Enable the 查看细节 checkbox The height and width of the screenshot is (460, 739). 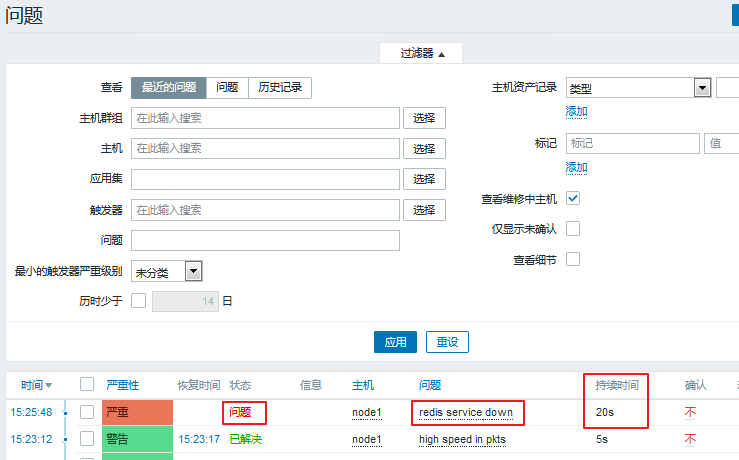[573, 259]
